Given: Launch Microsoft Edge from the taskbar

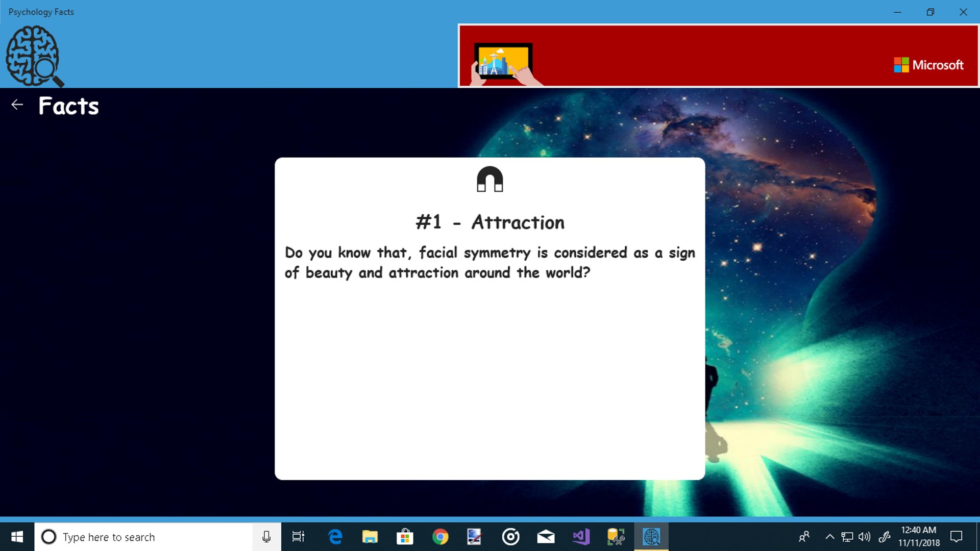Looking at the screenshot, I should (x=335, y=537).
